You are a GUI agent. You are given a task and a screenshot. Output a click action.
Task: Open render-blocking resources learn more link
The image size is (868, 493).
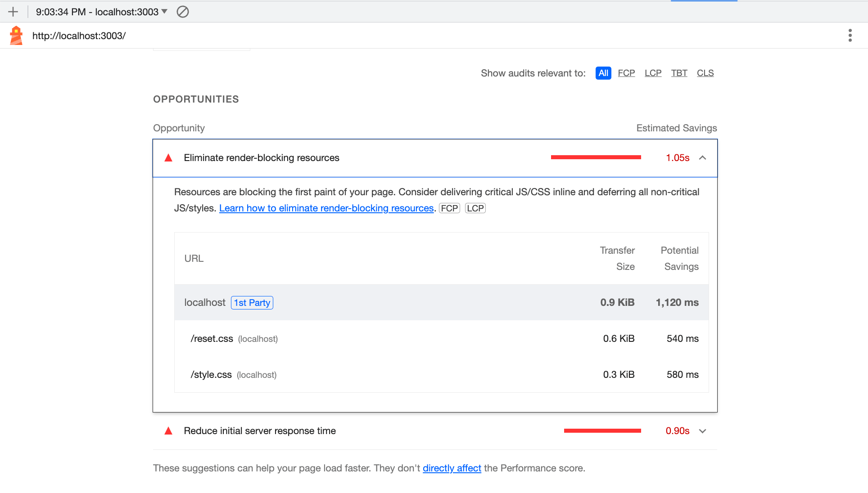pyautogui.click(x=326, y=208)
